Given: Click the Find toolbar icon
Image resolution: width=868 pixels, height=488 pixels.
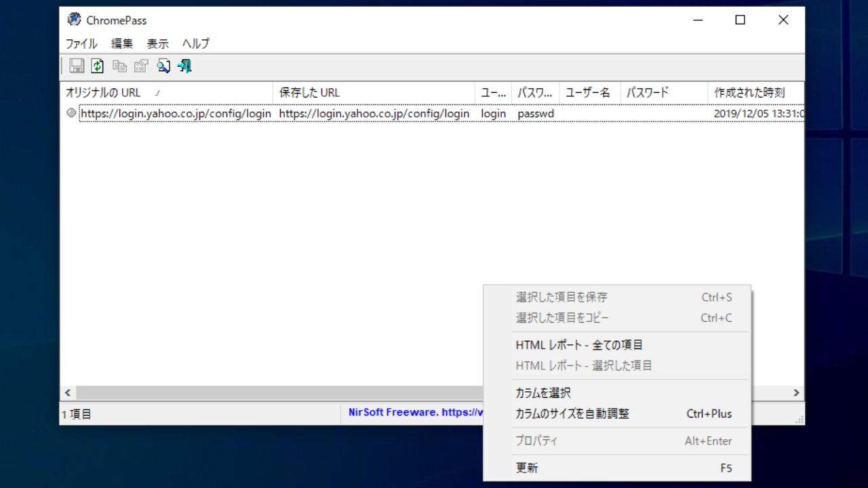Looking at the screenshot, I should (x=163, y=66).
